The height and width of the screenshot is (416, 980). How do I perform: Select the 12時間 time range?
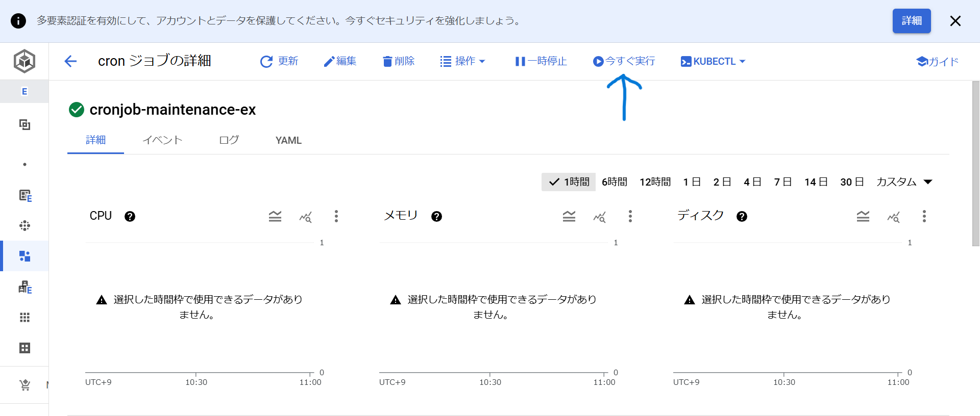(655, 182)
